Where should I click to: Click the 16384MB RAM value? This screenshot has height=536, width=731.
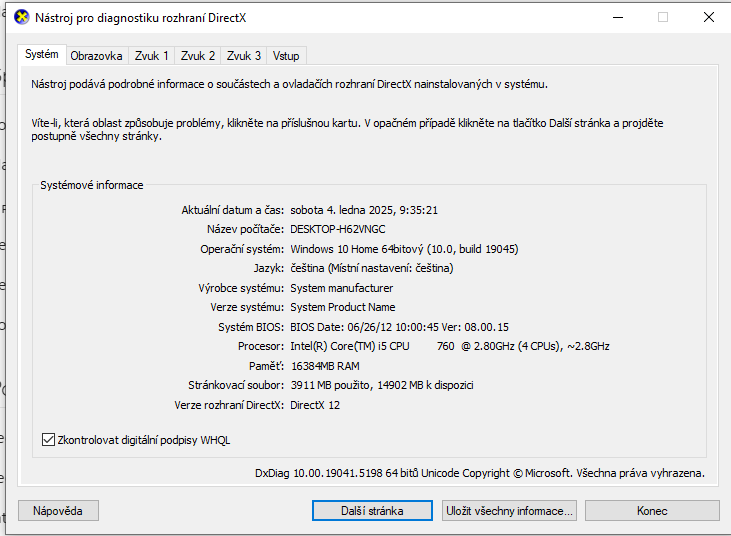325,366
